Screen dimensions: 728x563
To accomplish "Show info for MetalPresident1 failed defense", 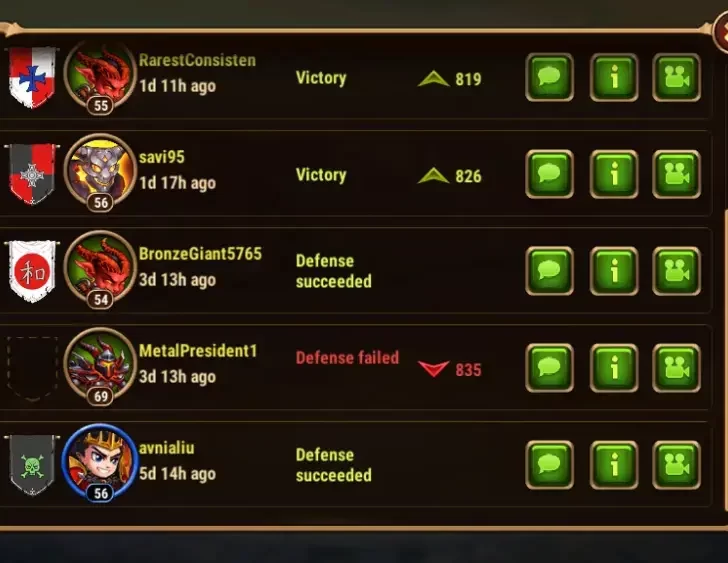I will click(614, 368).
